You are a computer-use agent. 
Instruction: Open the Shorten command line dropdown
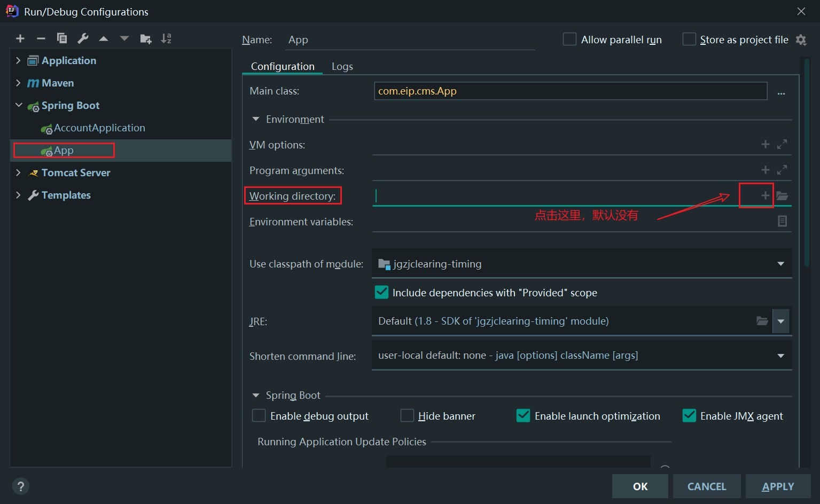coord(780,355)
